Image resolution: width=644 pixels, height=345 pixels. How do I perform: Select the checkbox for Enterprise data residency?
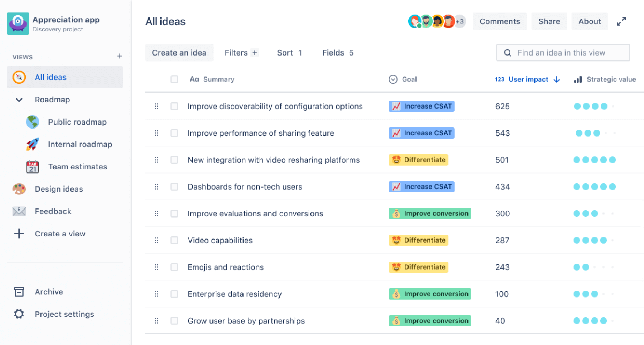tap(174, 294)
